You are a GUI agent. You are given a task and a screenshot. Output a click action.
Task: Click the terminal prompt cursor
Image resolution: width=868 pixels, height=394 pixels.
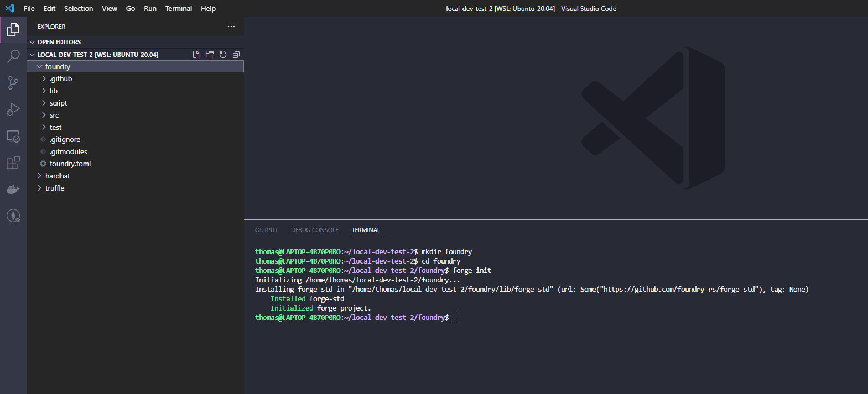(455, 318)
